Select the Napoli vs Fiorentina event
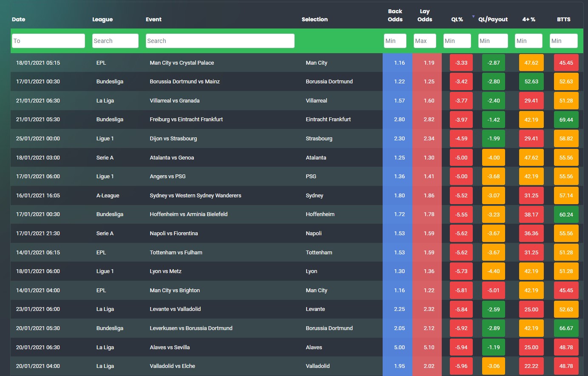Viewport: 588px width, 376px height. (x=174, y=233)
